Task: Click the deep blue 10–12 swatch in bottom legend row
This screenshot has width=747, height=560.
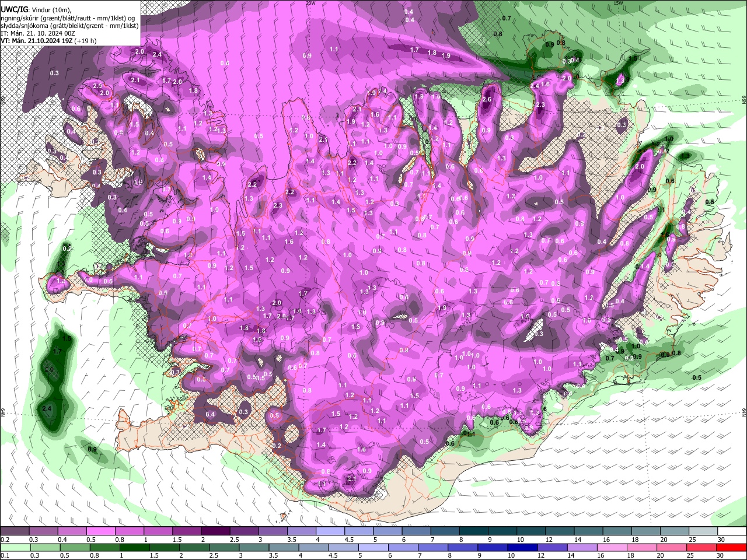Action: (522, 547)
